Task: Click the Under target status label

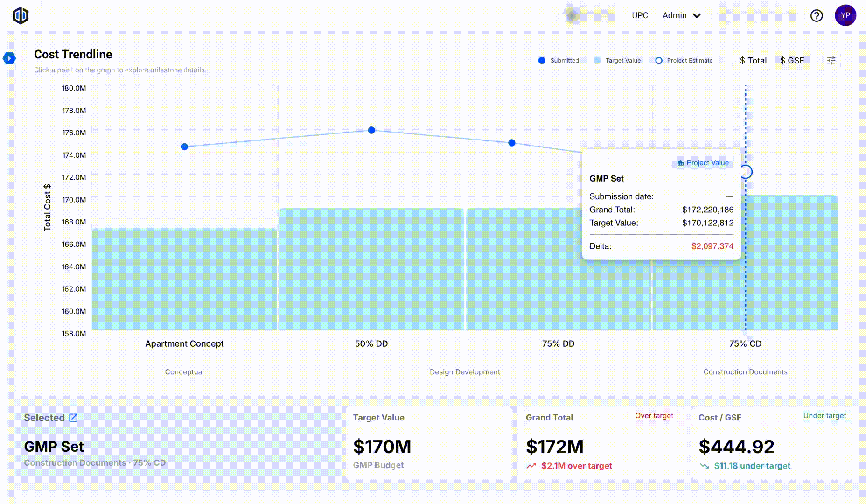Action: click(824, 416)
